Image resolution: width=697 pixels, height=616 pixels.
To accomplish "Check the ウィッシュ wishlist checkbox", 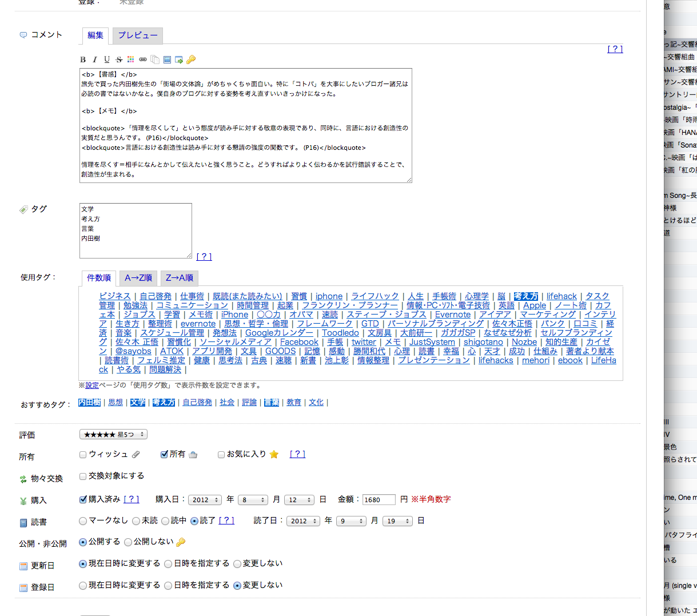I will [x=83, y=455].
